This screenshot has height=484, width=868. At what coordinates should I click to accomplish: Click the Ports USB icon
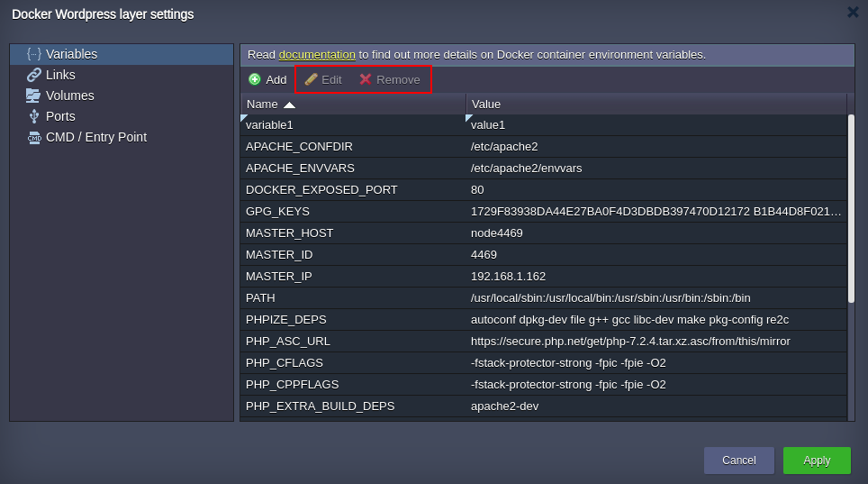(x=34, y=116)
